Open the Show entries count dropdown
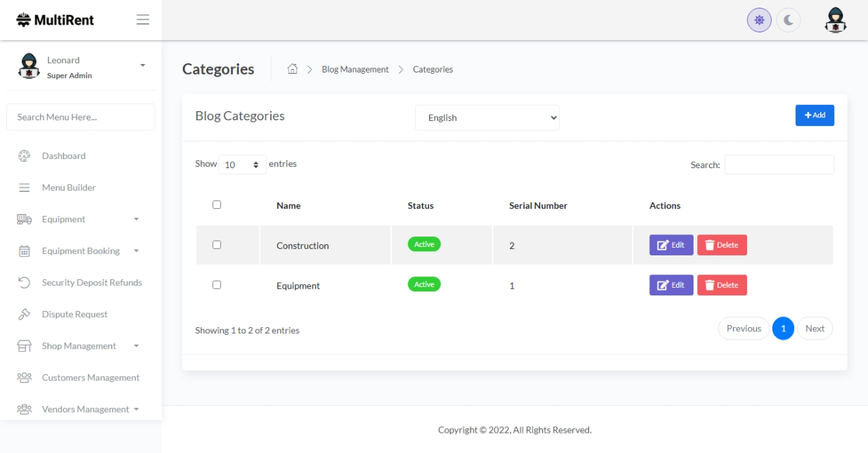The image size is (868, 453). (x=242, y=165)
